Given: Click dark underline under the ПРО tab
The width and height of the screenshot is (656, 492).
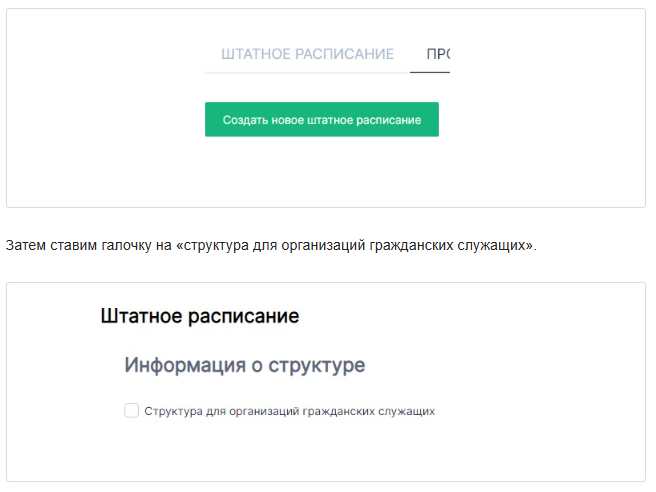Looking at the screenshot, I should tap(430, 73).
